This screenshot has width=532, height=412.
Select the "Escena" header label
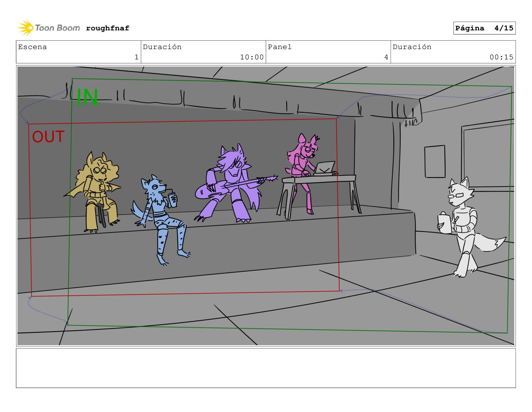click(x=32, y=47)
